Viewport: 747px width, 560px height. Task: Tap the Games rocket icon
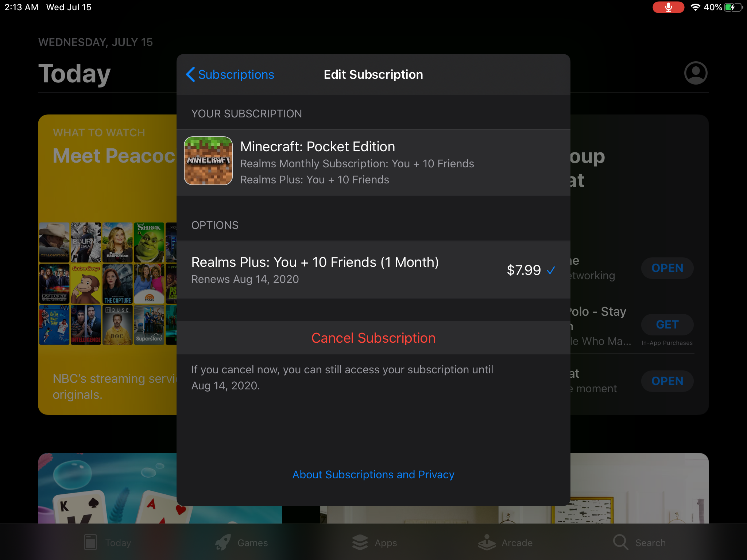223,542
